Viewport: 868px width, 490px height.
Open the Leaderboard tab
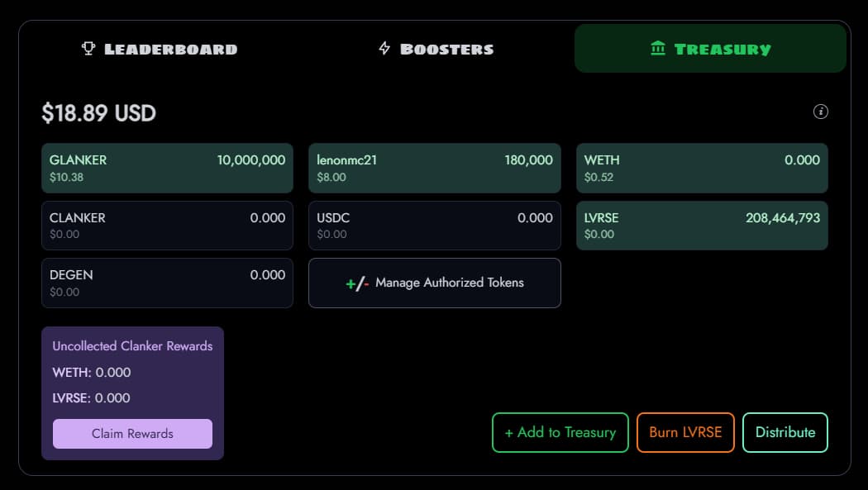point(160,49)
